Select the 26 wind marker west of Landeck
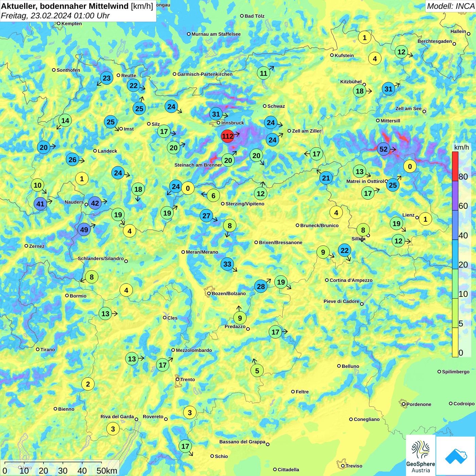Viewport: 476px width, 476px height. [72, 159]
